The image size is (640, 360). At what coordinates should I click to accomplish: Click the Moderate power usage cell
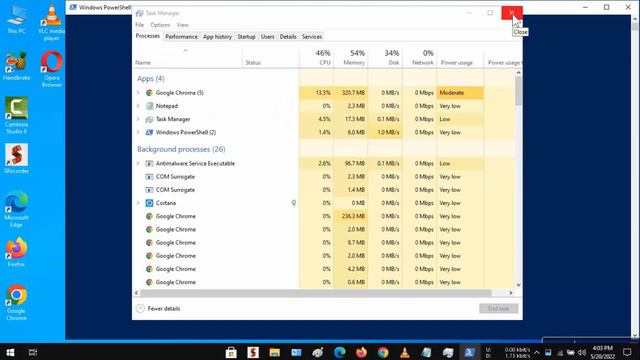(460, 93)
